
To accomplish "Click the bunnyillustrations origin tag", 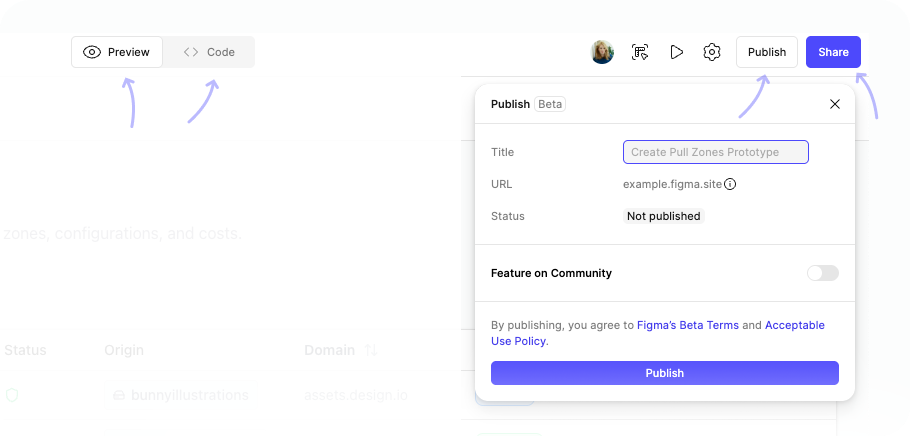I will tap(180, 395).
